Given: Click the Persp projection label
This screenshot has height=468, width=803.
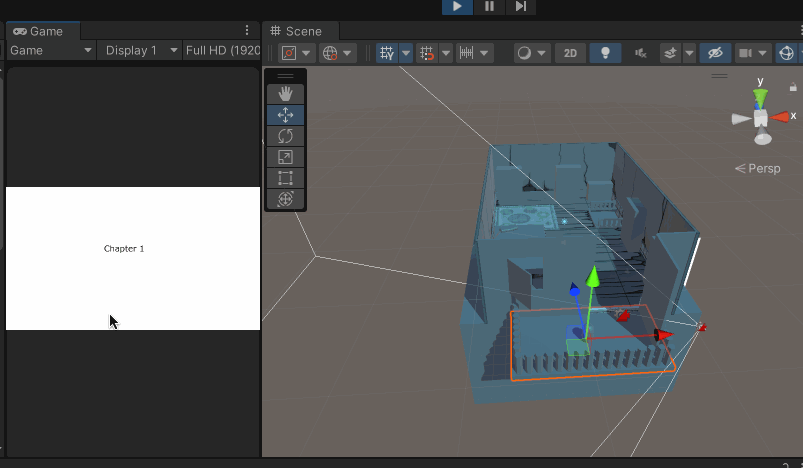Looking at the screenshot, I should tap(758, 168).
